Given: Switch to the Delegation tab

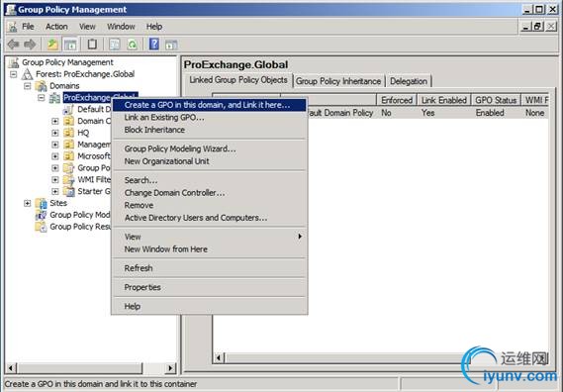Looking at the screenshot, I should (x=409, y=81).
